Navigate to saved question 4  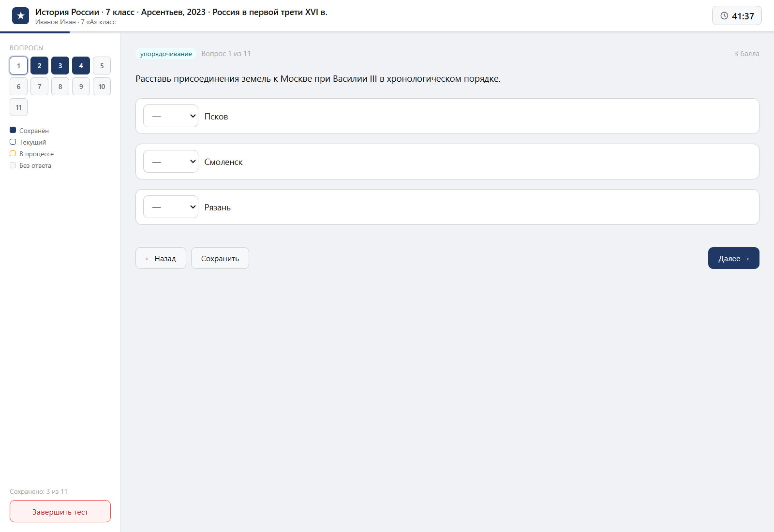(x=81, y=66)
